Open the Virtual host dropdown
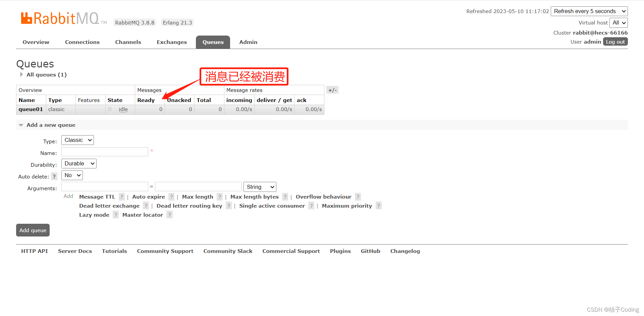 coord(619,22)
